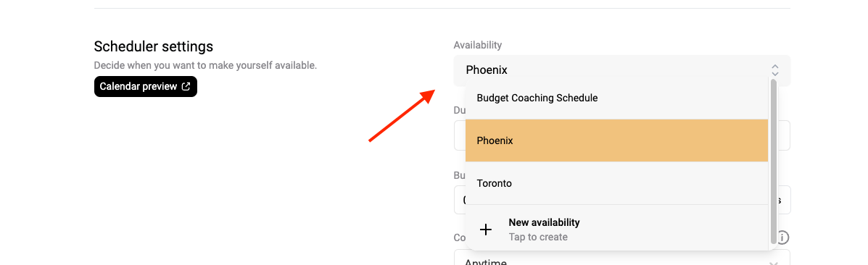This screenshot has width=868, height=265.
Task: Focus the partially hidden Buffer input field
Action: click(460, 200)
